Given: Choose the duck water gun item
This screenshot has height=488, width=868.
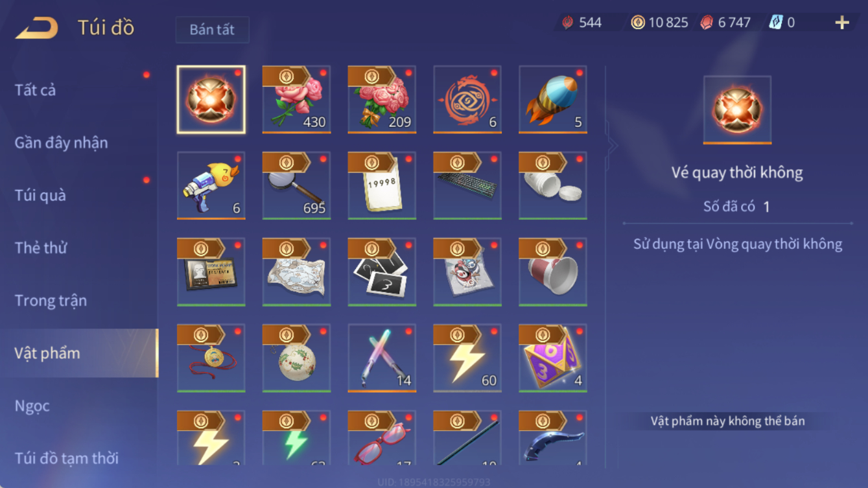Looking at the screenshot, I should point(211,185).
